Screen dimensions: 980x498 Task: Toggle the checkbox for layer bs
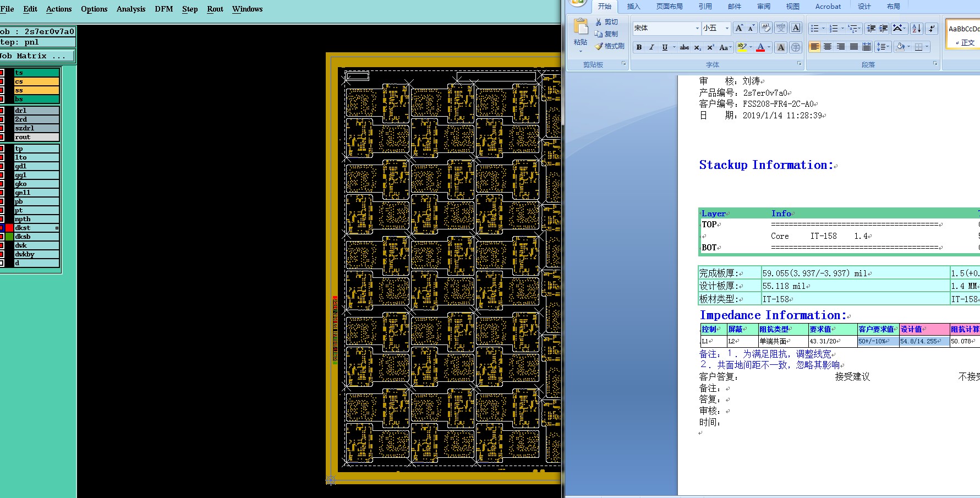(2, 99)
